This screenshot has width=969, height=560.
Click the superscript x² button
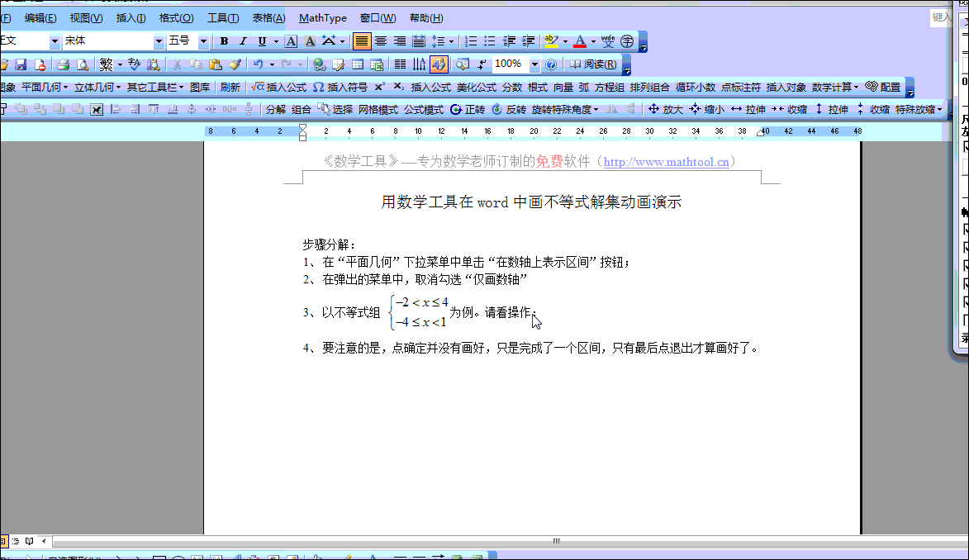(x=379, y=88)
